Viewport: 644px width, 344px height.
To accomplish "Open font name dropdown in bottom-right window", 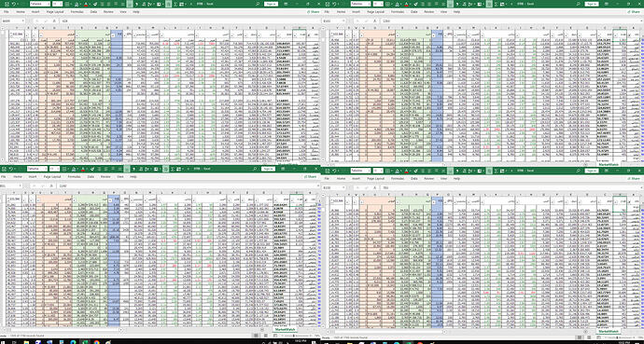I will (x=370, y=171).
